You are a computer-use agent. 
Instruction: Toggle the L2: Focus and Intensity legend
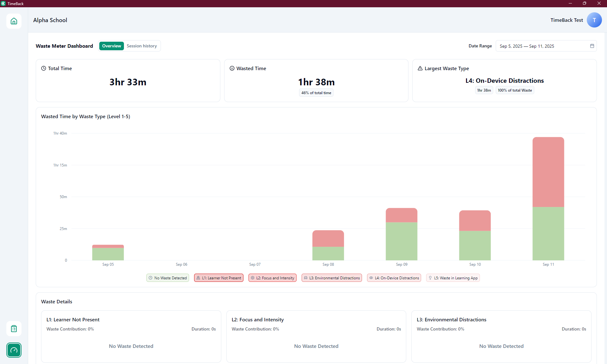click(273, 278)
